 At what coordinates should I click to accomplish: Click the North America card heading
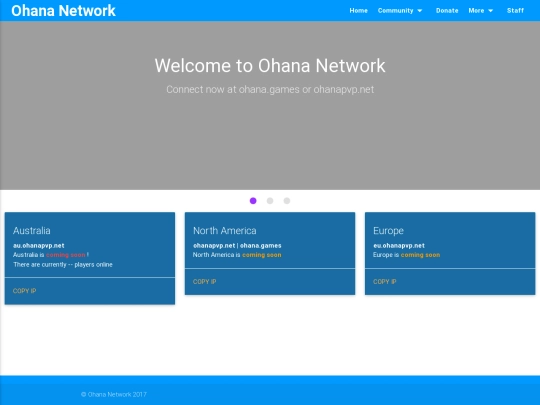pos(225,230)
